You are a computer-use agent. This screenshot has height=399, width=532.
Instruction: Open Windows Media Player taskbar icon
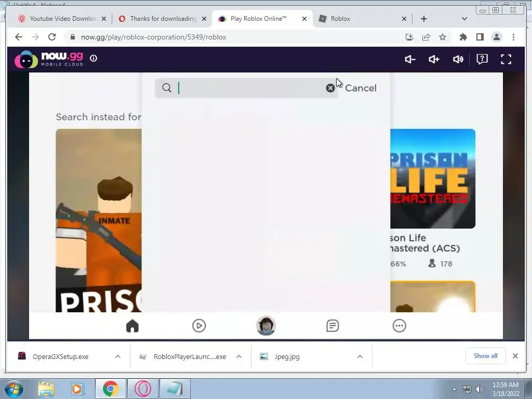coord(78,389)
